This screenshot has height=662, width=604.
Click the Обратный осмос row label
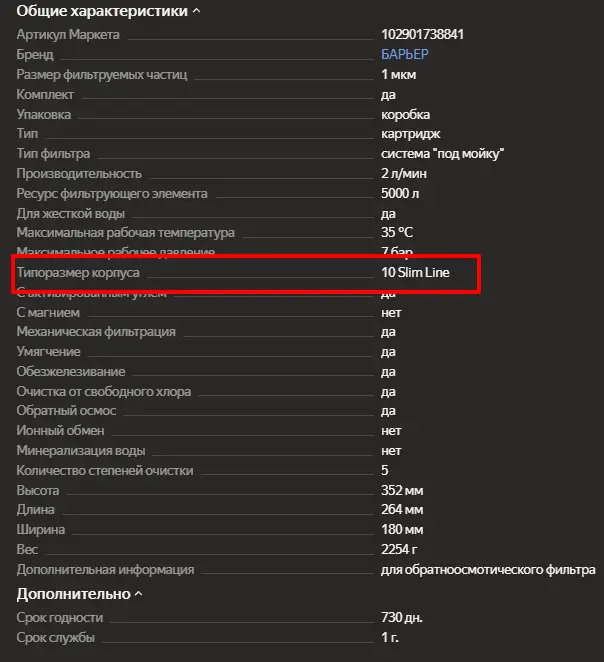click(x=65, y=411)
